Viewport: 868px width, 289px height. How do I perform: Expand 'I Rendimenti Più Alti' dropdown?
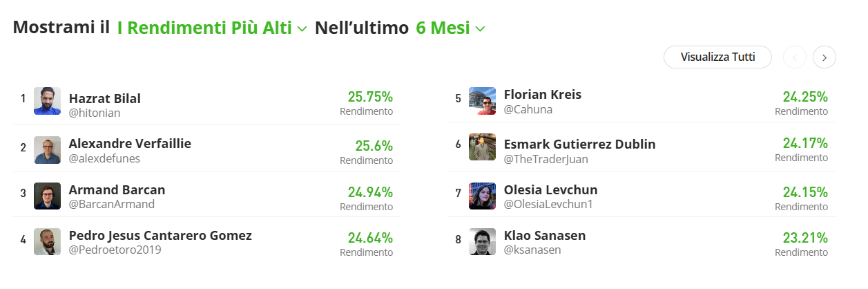[x=212, y=28]
